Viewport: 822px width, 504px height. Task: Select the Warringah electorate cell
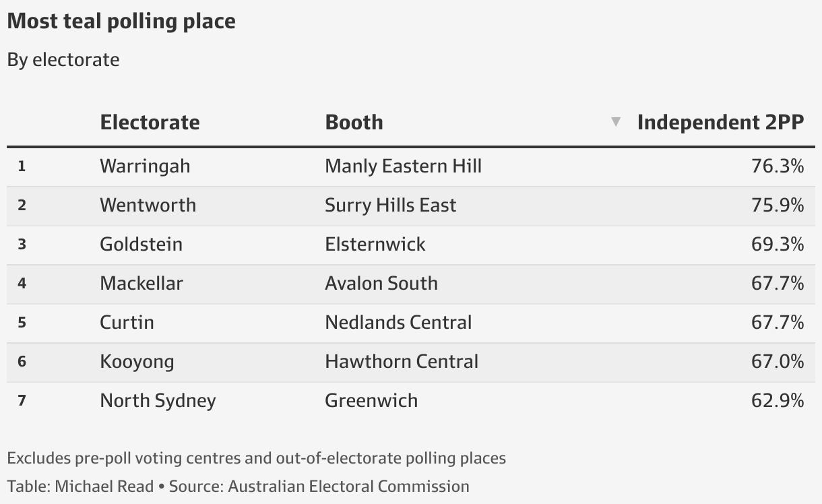pyautogui.click(x=145, y=166)
